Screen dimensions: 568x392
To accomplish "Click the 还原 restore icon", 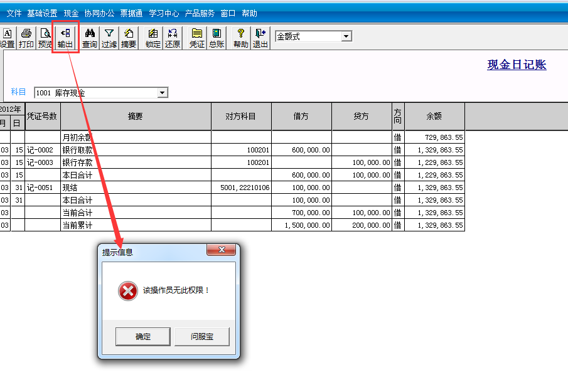I will (x=173, y=38).
